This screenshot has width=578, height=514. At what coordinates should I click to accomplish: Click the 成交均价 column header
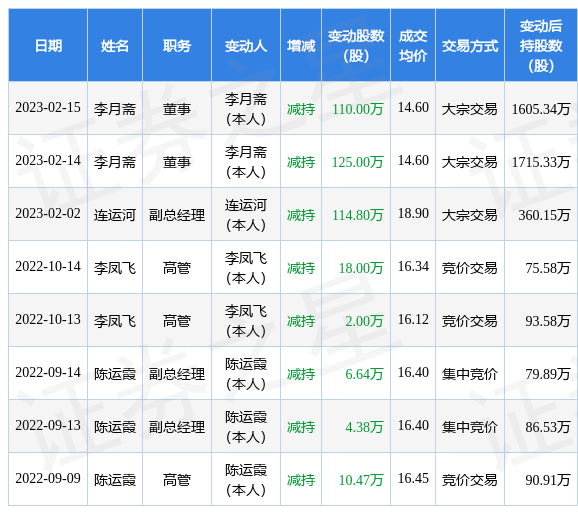413,46
